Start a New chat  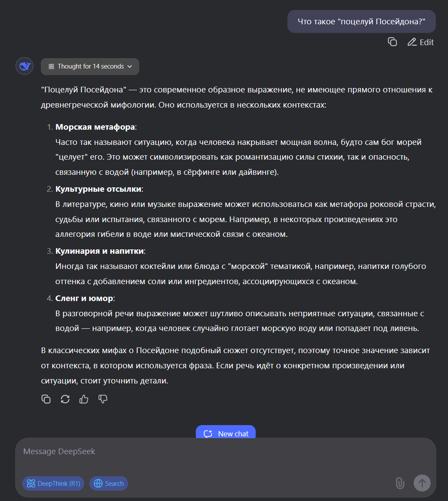[226, 433]
